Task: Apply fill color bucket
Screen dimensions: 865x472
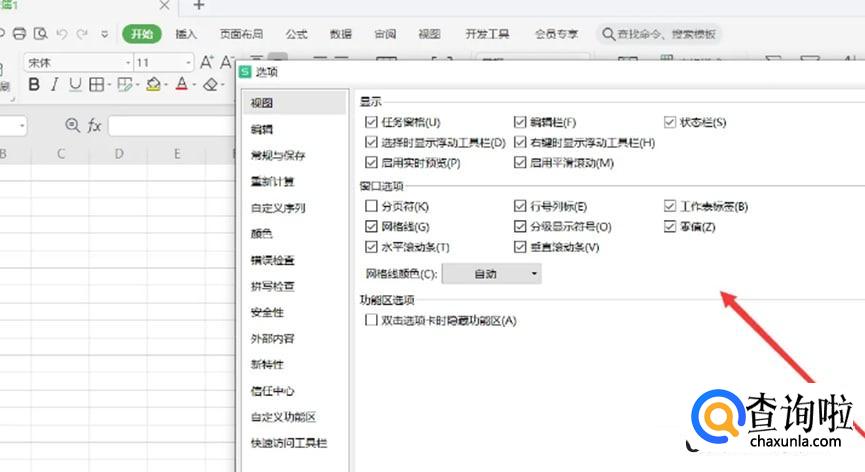Action: [x=154, y=84]
